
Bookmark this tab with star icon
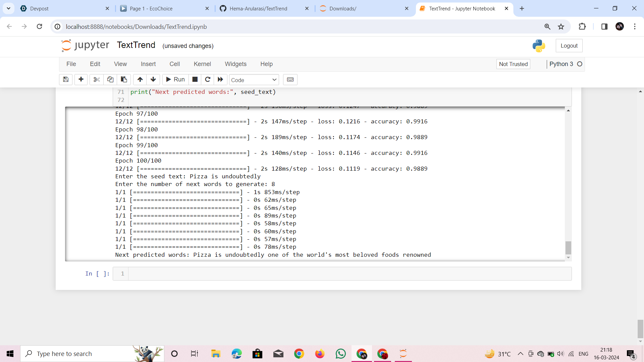pos(561,26)
